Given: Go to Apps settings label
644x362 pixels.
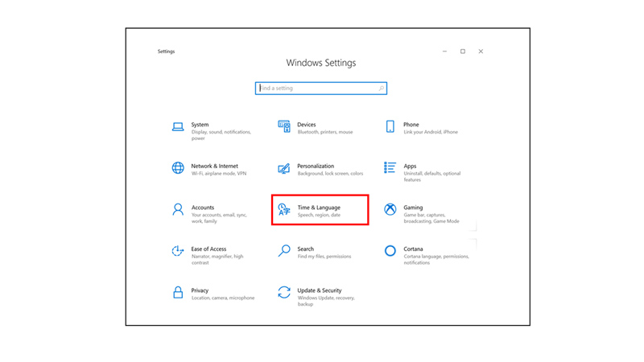Looking at the screenshot, I should coord(410,167).
